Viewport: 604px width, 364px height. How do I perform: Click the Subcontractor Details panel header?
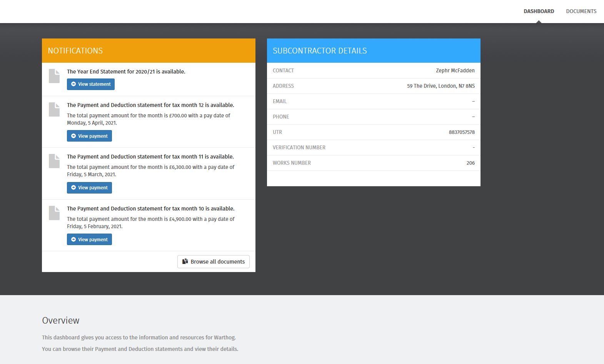coord(374,50)
